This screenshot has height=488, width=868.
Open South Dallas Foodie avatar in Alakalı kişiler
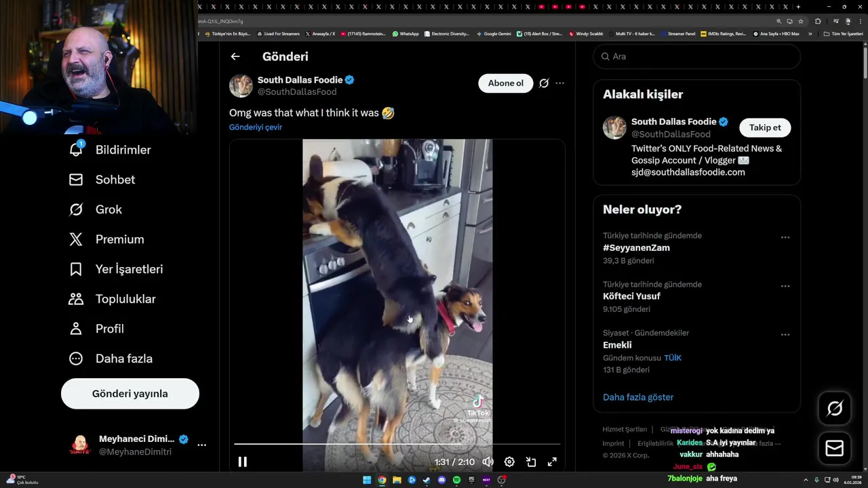[614, 127]
